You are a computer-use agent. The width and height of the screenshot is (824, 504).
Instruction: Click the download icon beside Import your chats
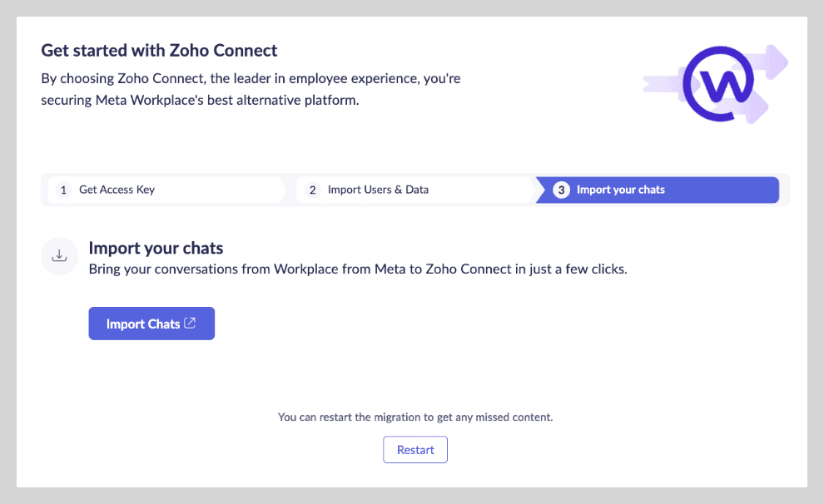click(x=59, y=256)
